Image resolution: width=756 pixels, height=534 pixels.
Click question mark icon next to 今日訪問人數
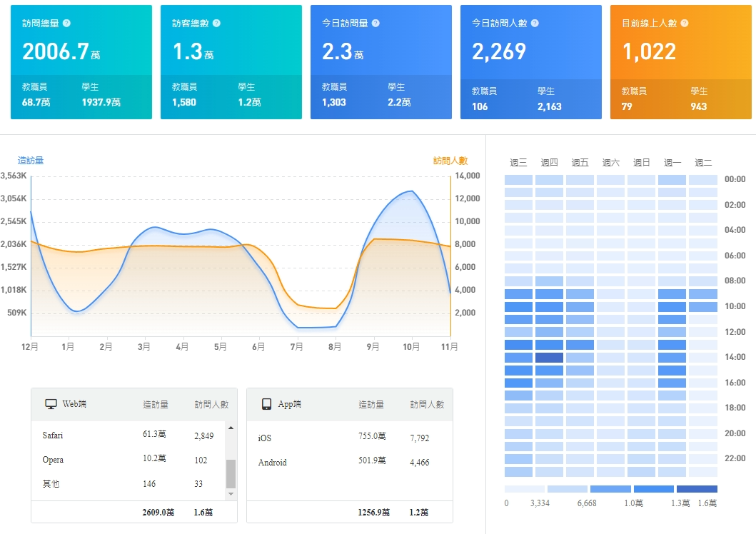click(x=535, y=24)
